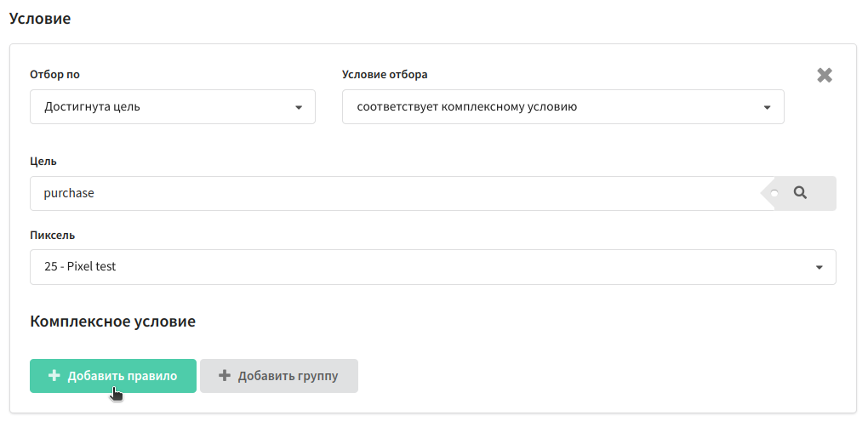Viewport: 868px width, 421px height.
Task: Expand the Условие отбора dropdown arrow
Action: [767, 107]
